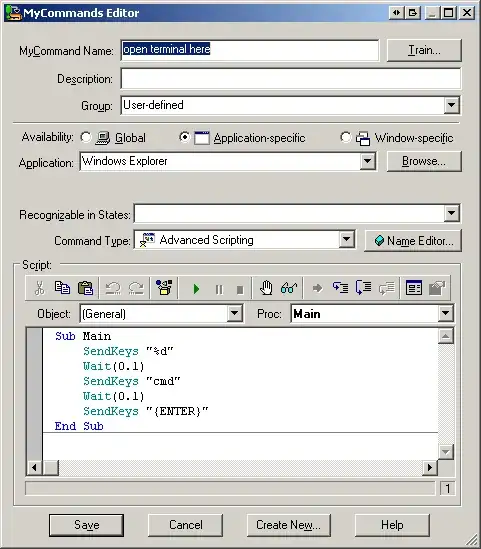Click the Step Over icon
Viewport: 481px width, 549px height.
click(363, 288)
